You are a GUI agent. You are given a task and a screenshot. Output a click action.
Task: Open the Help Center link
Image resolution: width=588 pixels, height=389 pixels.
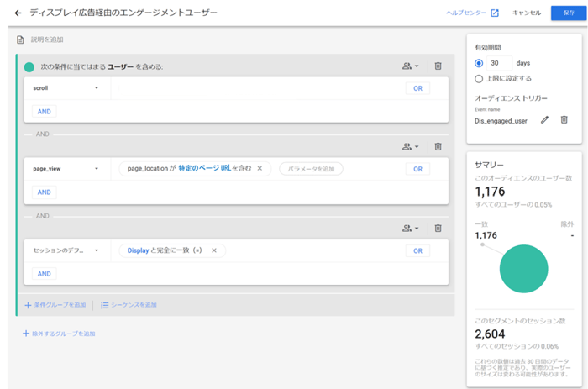472,13
